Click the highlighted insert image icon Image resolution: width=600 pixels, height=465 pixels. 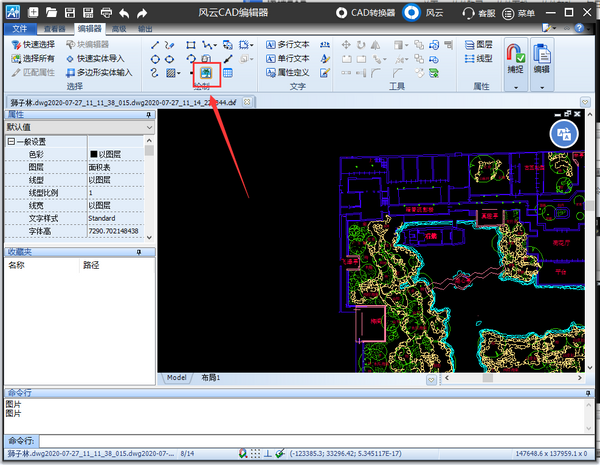(x=206, y=73)
